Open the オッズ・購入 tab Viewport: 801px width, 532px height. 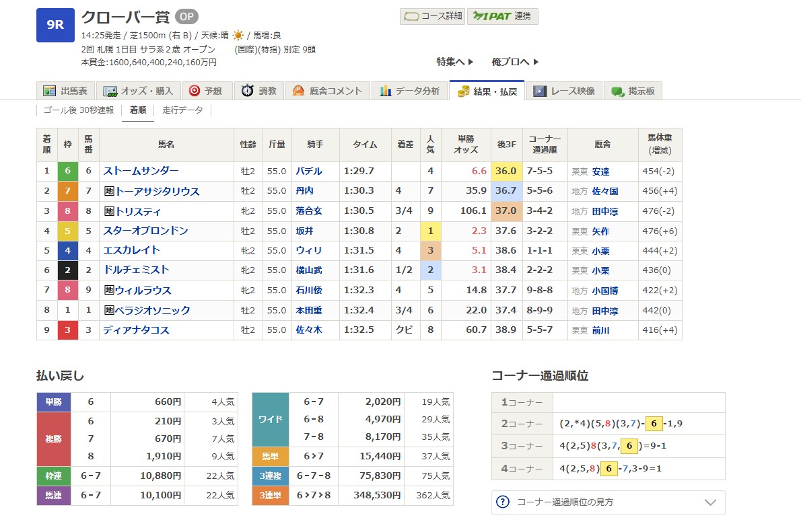tap(138, 91)
